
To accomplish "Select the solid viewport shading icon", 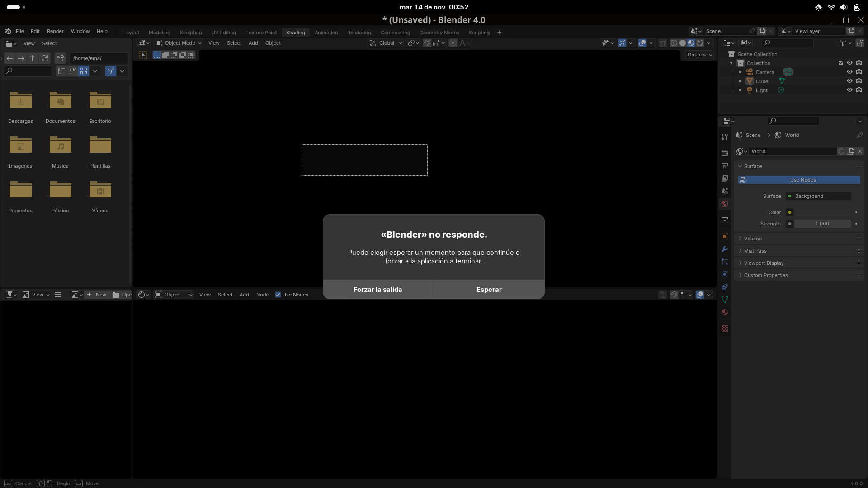I will (x=683, y=43).
